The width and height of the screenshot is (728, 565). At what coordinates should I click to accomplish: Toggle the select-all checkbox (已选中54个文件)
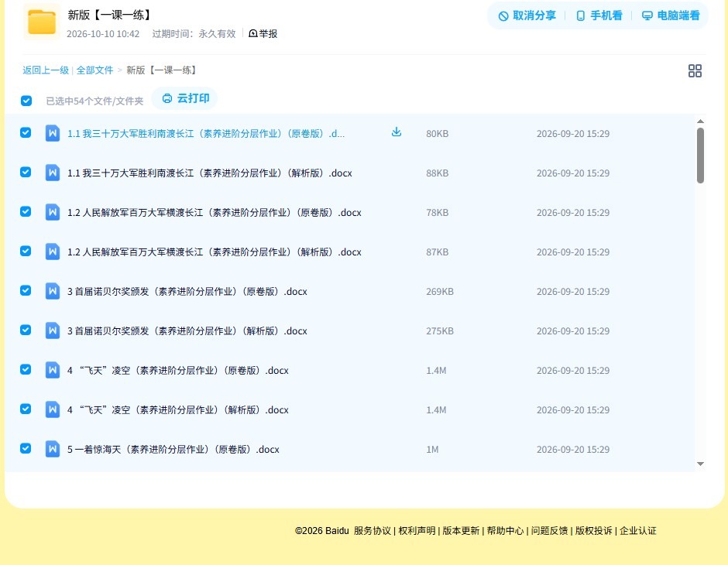coord(26,101)
